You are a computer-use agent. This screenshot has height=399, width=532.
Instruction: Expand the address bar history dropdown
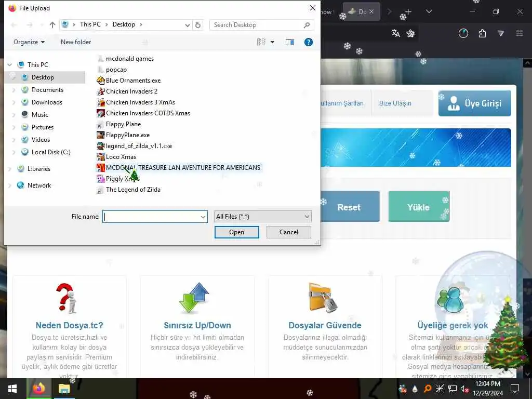point(187,25)
